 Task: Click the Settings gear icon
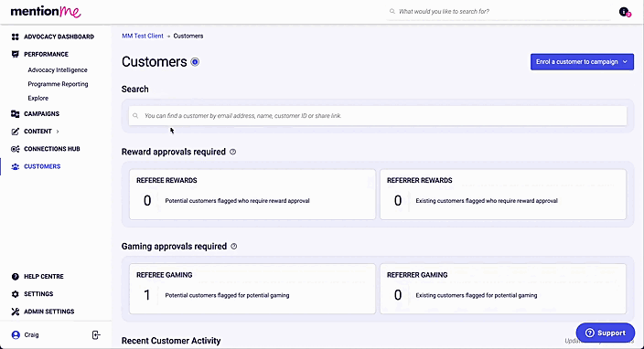tap(16, 294)
